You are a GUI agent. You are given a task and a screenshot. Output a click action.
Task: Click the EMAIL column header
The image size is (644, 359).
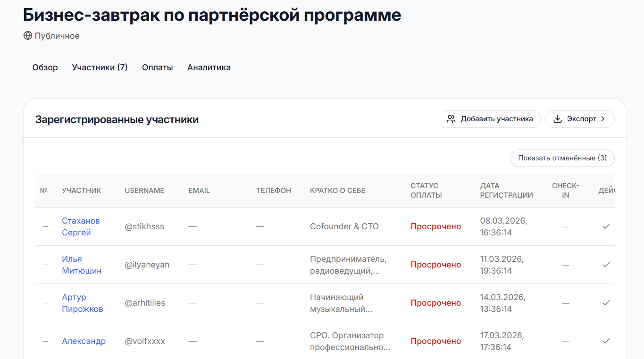pyautogui.click(x=199, y=191)
